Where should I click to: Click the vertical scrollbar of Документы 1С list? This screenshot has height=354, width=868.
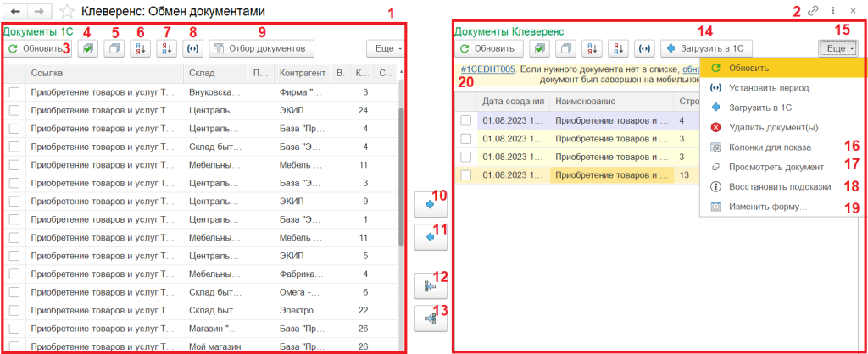click(401, 178)
